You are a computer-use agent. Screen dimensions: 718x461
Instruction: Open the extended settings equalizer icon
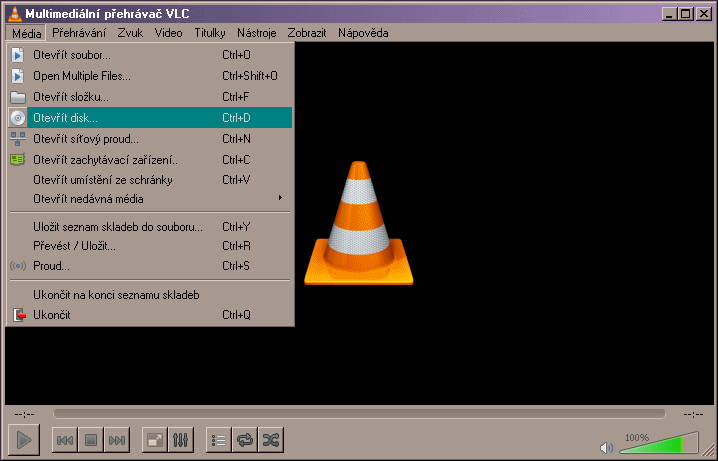[x=181, y=440]
